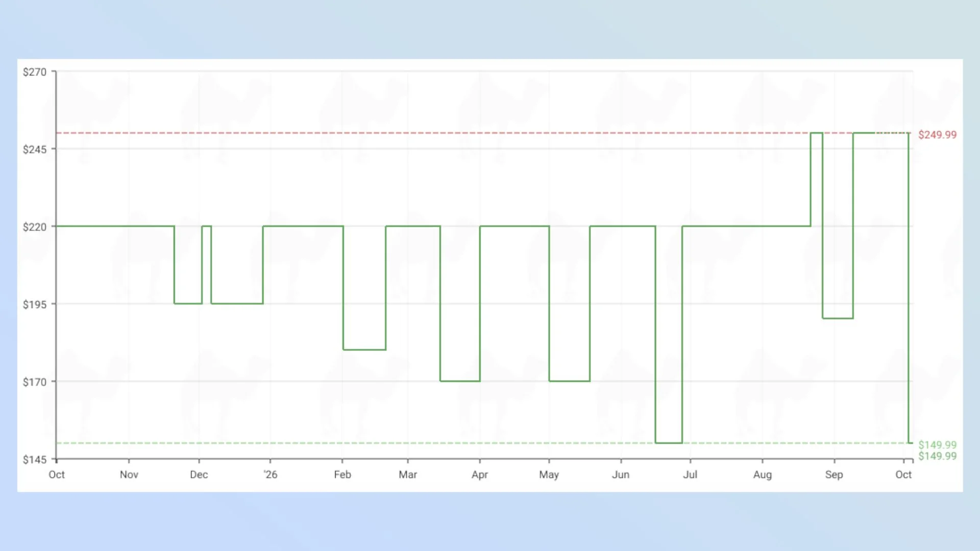The height and width of the screenshot is (551, 980).
Task: Click the '26 year marker on the axis
Action: [271, 474]
